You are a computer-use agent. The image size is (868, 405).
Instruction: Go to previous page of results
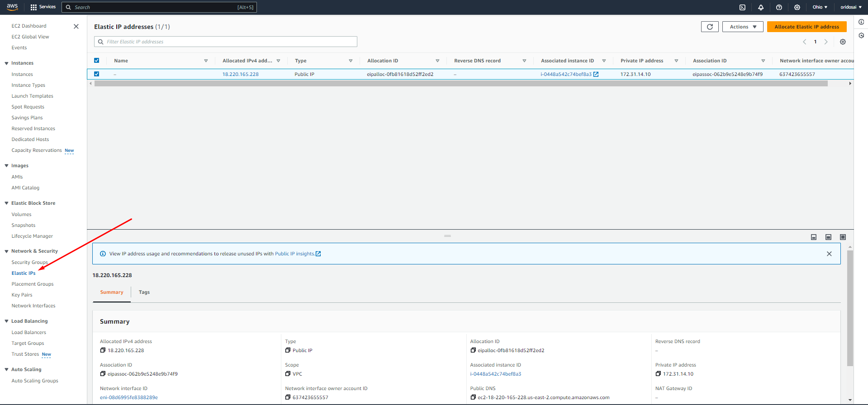click(805, 42)
